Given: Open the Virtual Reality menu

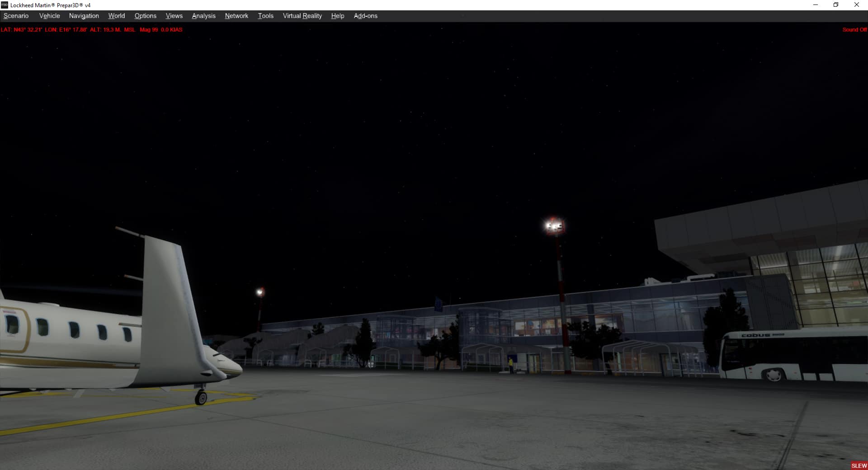Looking at the screenshot, I should (302, 16).
